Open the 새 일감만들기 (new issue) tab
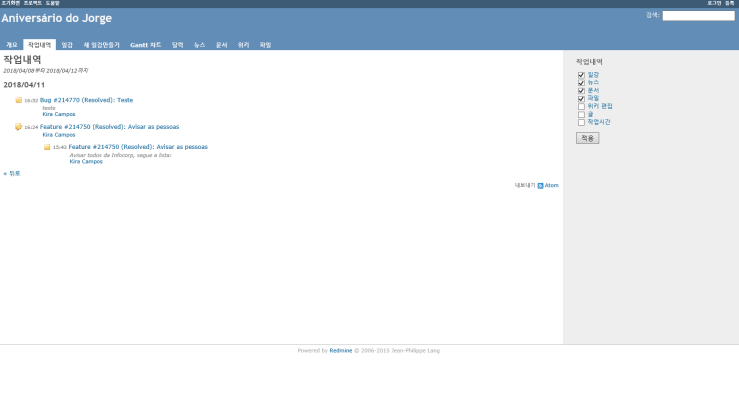 click(x=102, y=45)
